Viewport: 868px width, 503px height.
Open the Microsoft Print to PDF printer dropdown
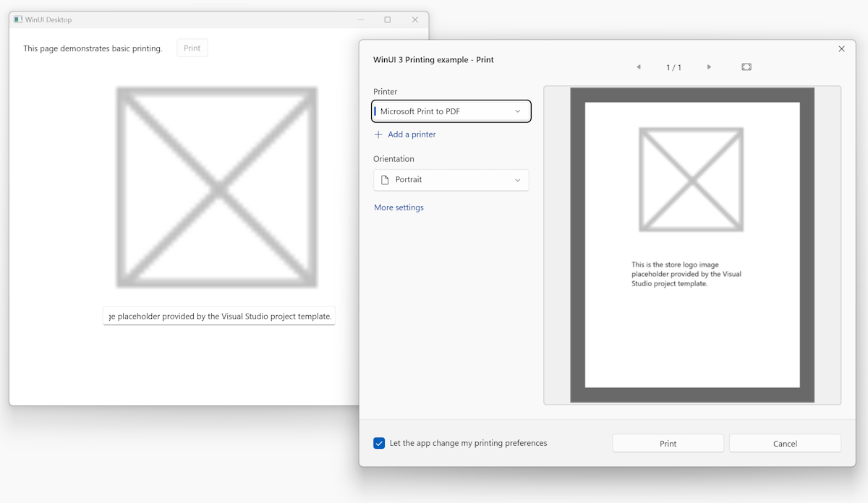click(x=451, y=111)
